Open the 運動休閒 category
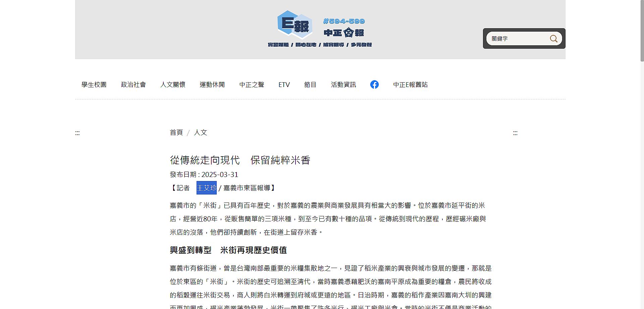 [212, 85]
